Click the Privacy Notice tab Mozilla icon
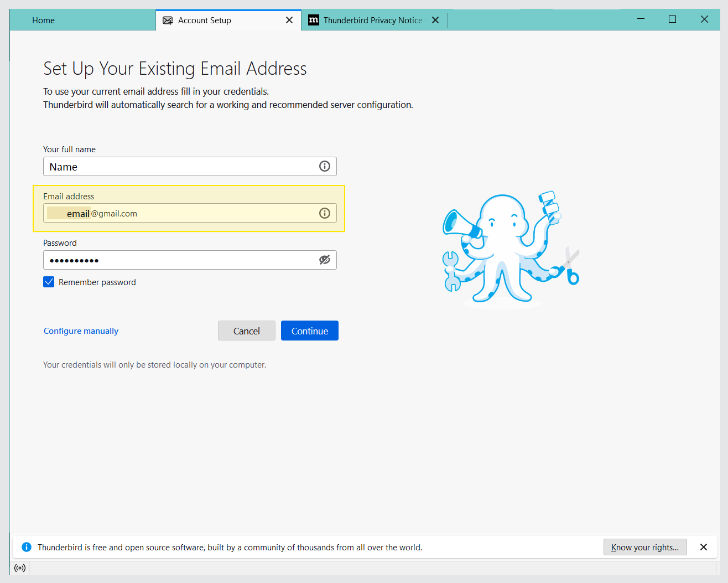This screenshot has height=583, width=728. tap(314, 20)
